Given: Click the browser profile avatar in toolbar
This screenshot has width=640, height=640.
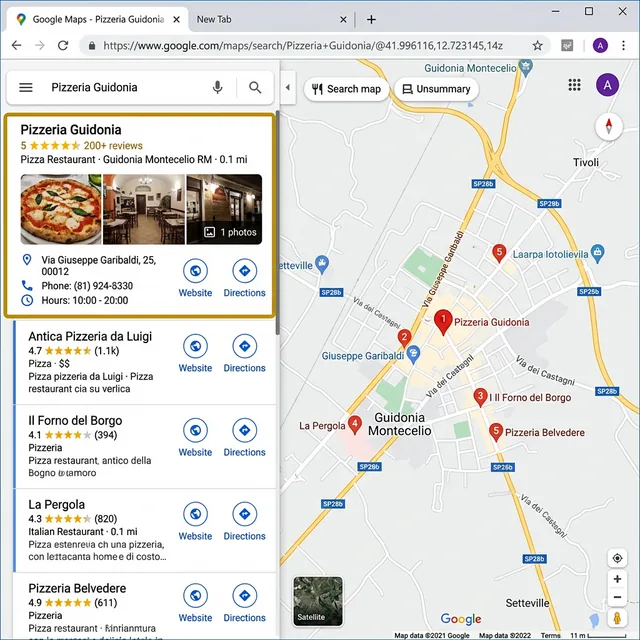Looking at the screenshot, I should coord(600,45).
